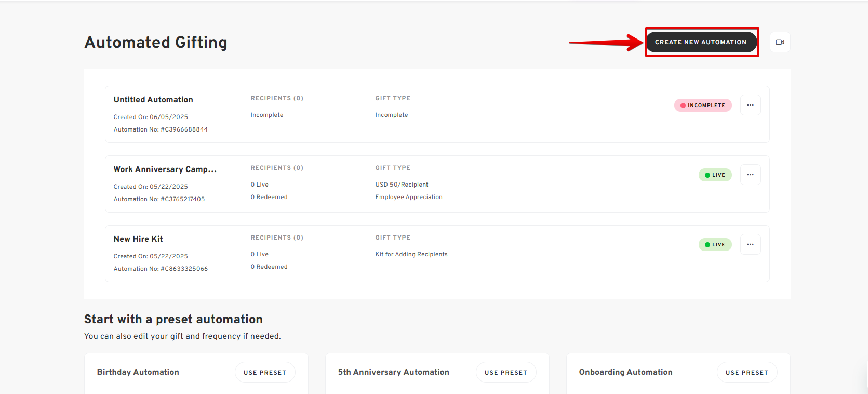Click the Automated Gifting page heading
The width and height of the screenshot is (868, 394).
(x=156, y=42)
